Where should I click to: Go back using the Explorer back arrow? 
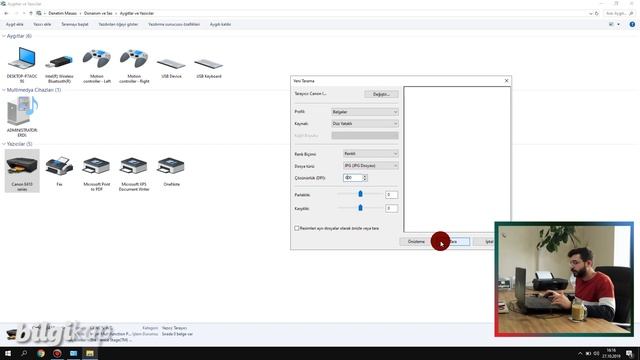pos(6,13)
